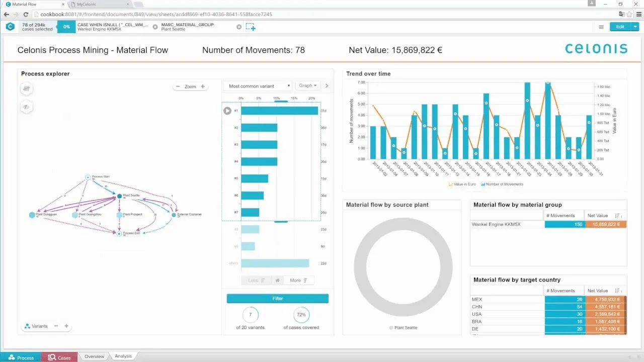Select the CHN country row
The image size is (644, 362).
(x=548, y=307)
